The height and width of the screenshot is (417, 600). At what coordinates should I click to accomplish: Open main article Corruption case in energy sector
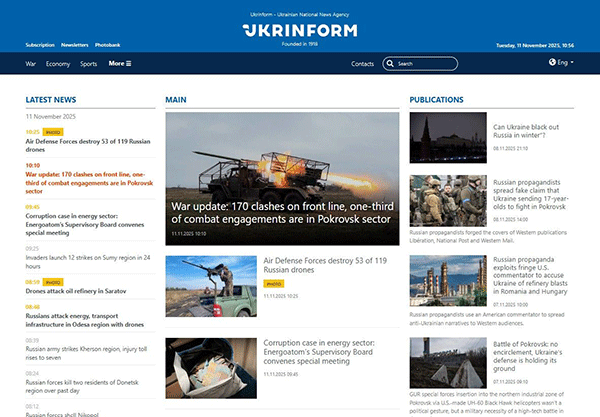click(319, 352)
